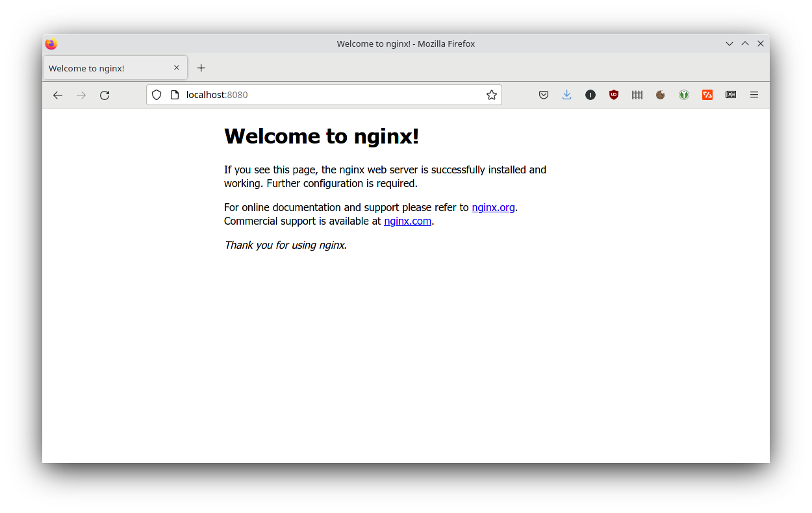Open the Downloads panel in the toolbar
Viewport: 812px width, 513px height.
pyautogui.click(x=566, y=95)
